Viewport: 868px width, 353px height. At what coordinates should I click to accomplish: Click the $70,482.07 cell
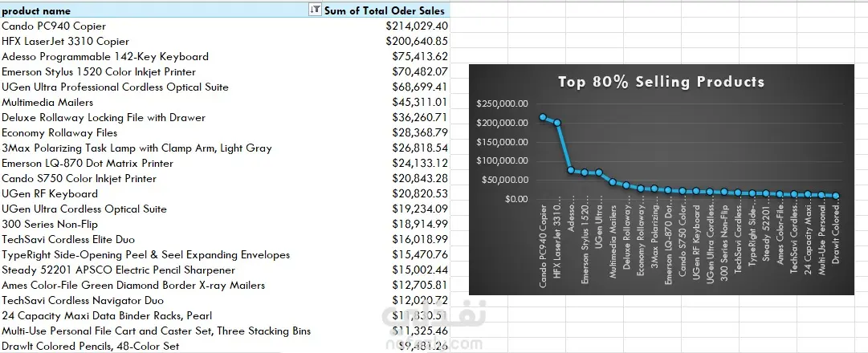point(420,72)
